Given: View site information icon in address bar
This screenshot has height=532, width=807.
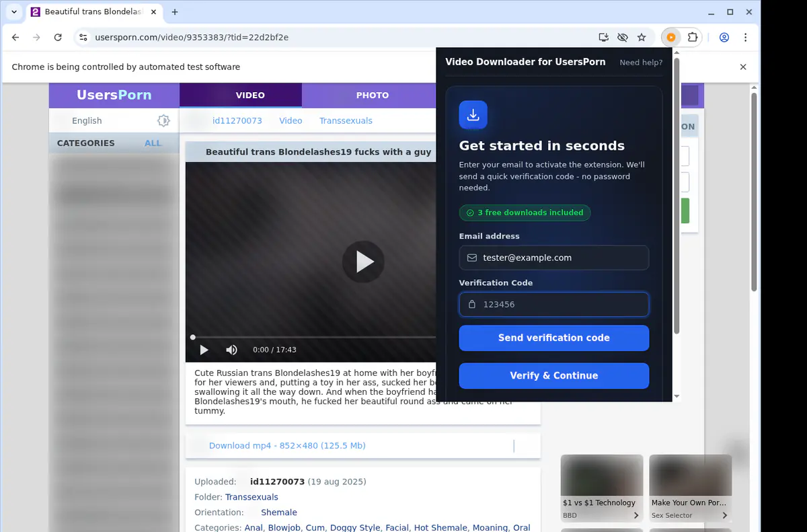Looking at the screenshot, I should tap(83, 38).
